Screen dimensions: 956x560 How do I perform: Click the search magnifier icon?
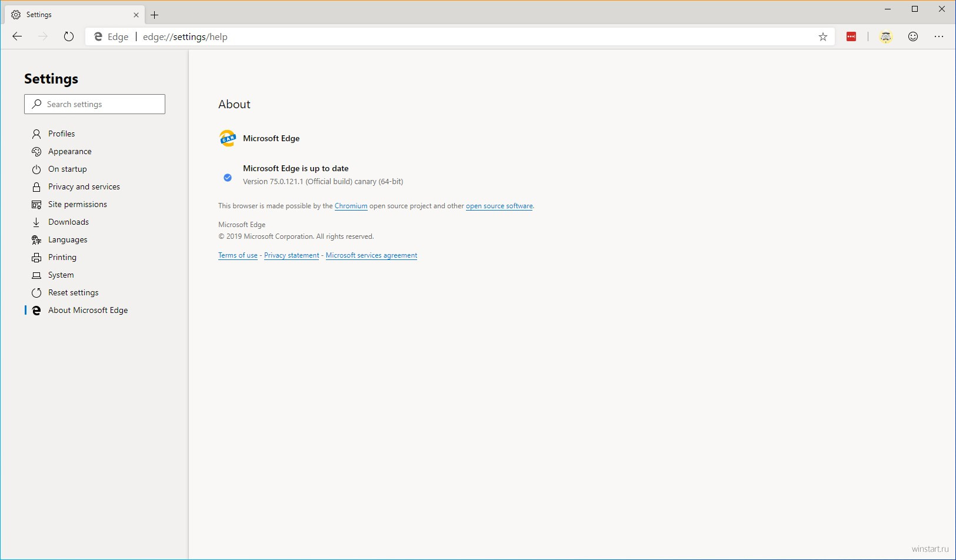36,104
